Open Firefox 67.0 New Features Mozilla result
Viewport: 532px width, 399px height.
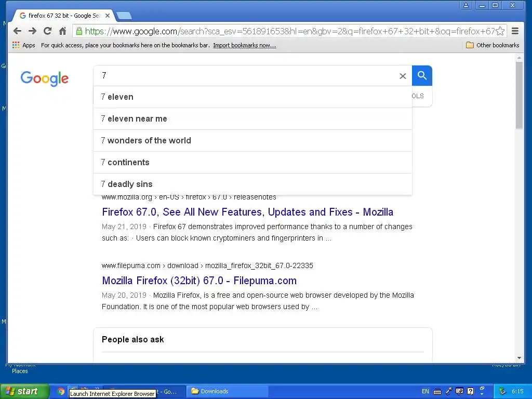247,212
